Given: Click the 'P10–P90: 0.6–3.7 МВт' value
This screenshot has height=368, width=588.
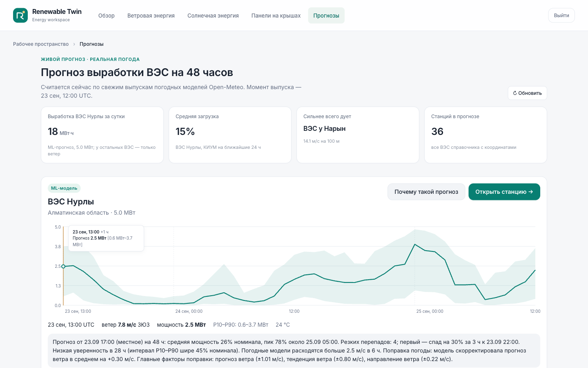Looking at the screenshot, I should 241,325.
